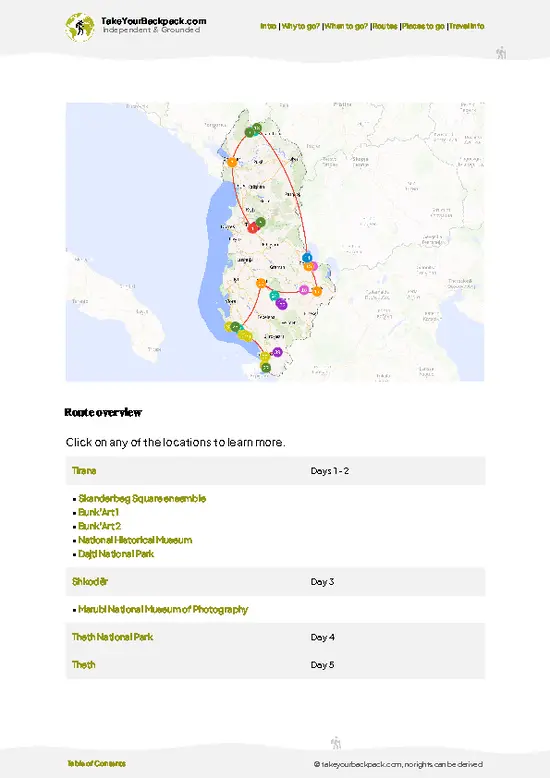Image resolution: width=550 pixels, height=778 pixels.
Task: Select the pink marker numbered 20
Action: pyautogui.click(x=304, y=290)
